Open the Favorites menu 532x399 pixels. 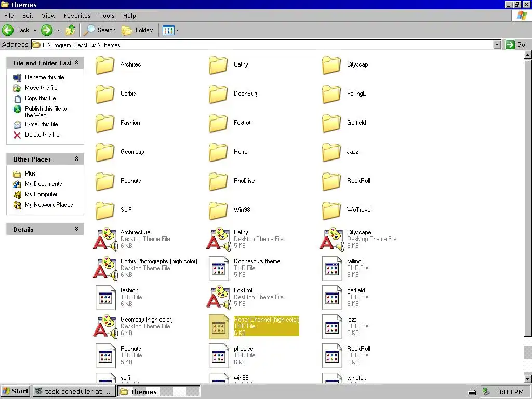point(77,16)
